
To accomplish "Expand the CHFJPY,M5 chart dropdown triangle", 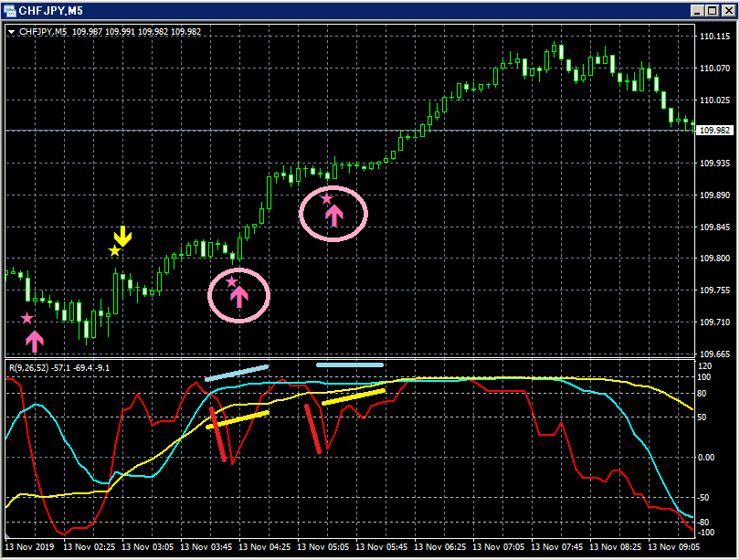I will [x=11, y=32].
